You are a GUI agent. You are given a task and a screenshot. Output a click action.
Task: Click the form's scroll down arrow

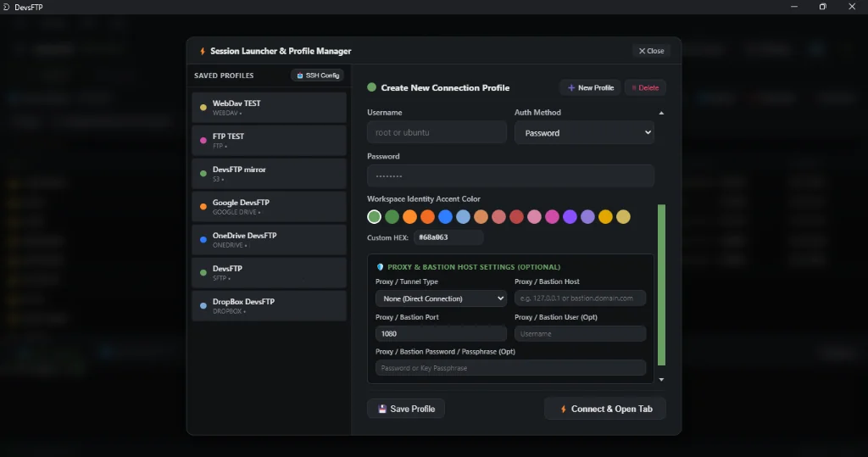[x=661, y=380]
